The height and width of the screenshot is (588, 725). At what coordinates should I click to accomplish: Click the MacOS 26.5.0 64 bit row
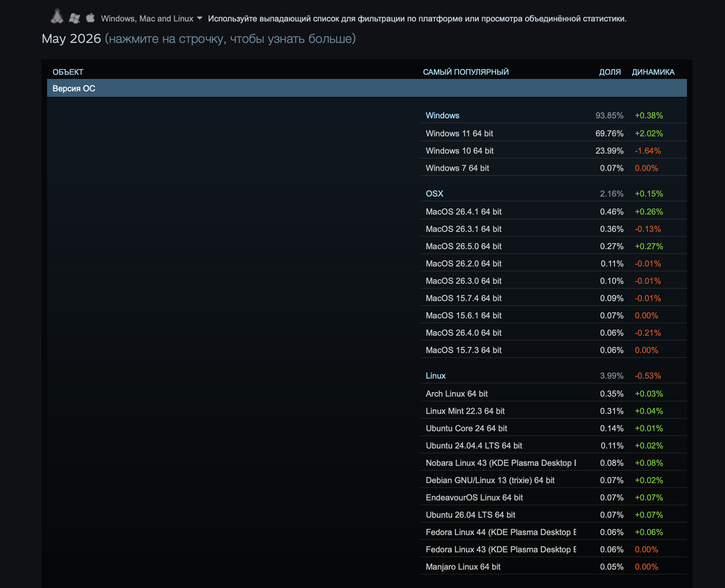point(553,246)
